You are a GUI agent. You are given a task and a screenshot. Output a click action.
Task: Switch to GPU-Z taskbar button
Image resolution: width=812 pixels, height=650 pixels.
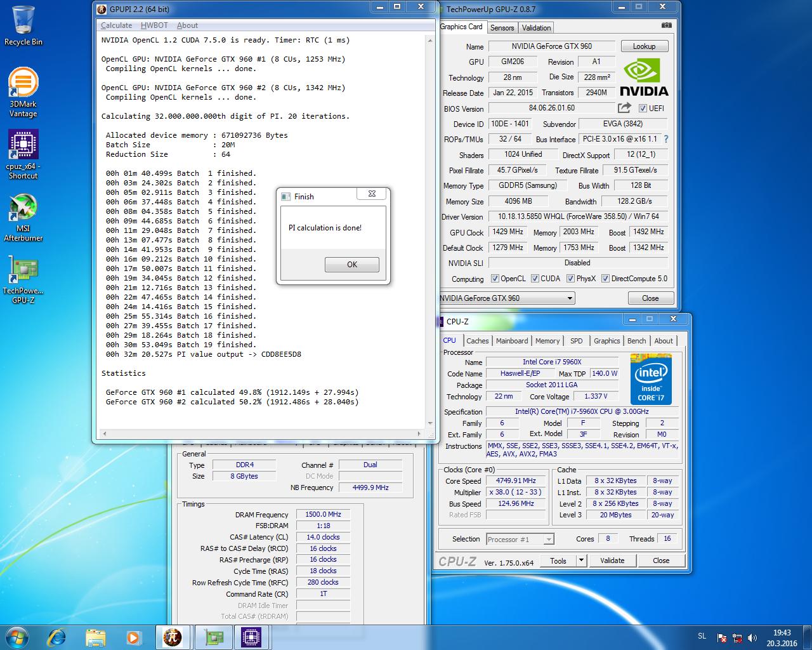213,637
